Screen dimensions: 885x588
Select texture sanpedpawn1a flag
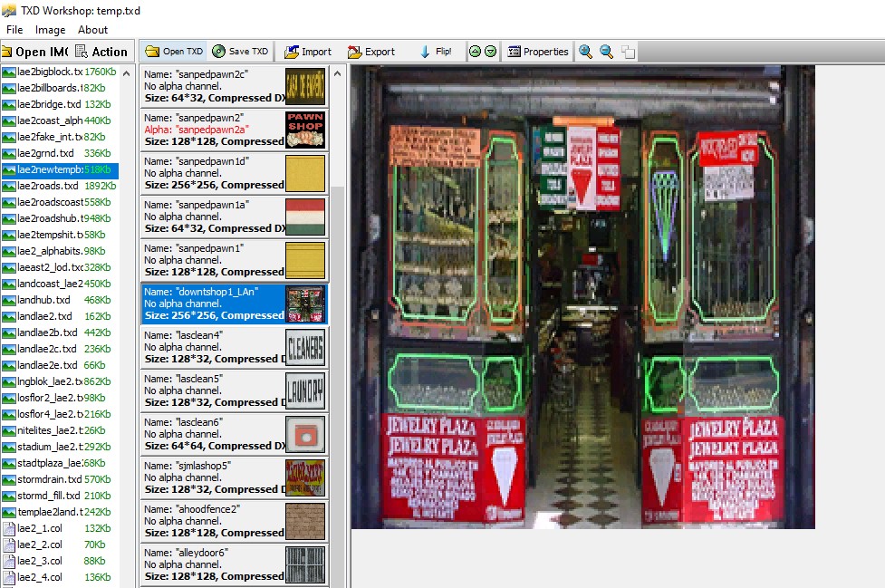click(235, 217)
